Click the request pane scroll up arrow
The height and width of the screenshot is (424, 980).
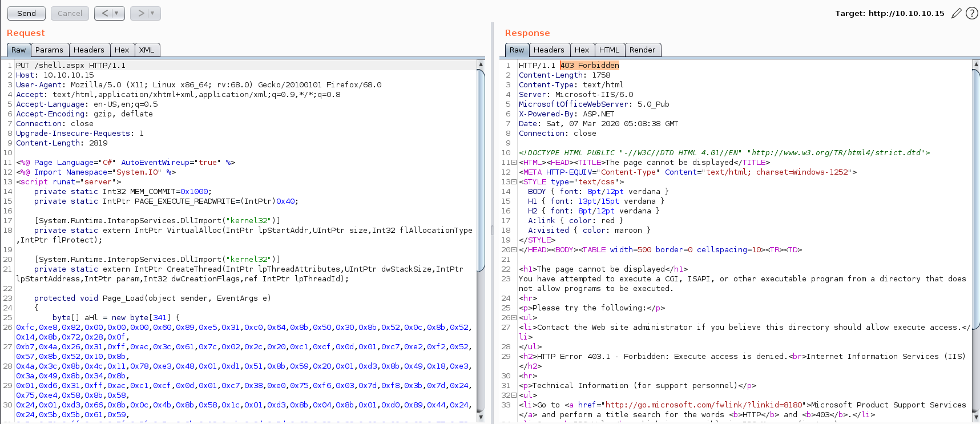481,64
